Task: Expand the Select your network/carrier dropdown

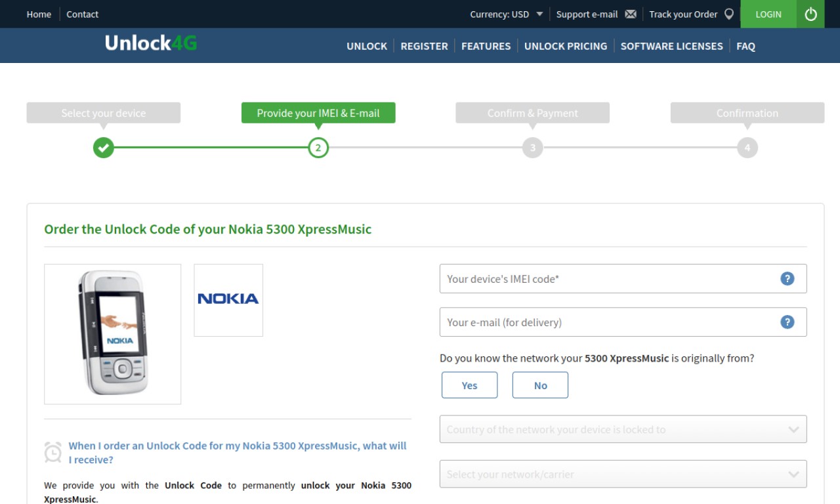Action: [x=623, y=474]
